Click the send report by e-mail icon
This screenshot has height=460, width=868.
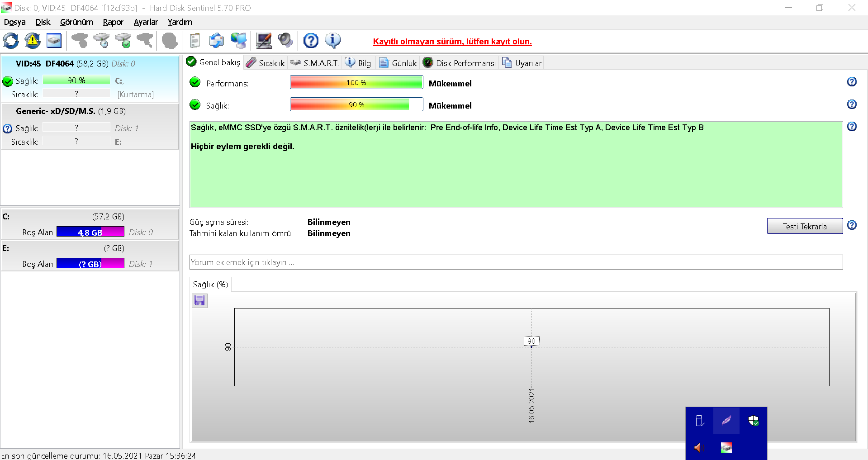[217, 41]
